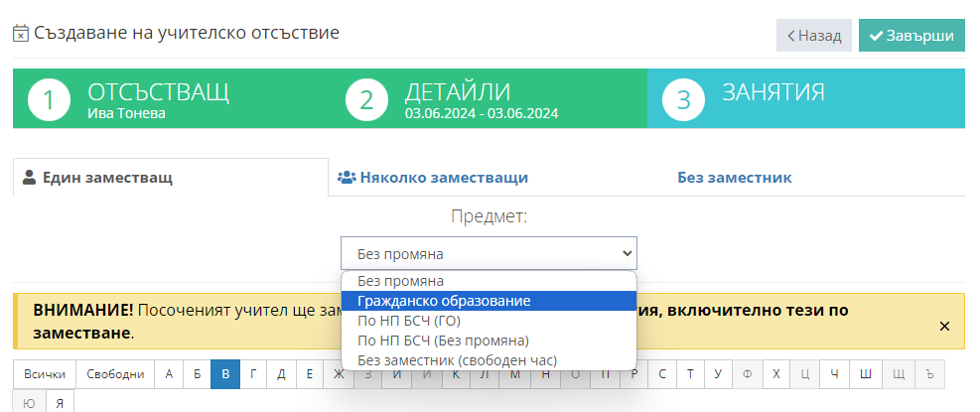980x412 pixels.
Task: Switch to the Един заместващ tab
Action: tap(170, 178)
